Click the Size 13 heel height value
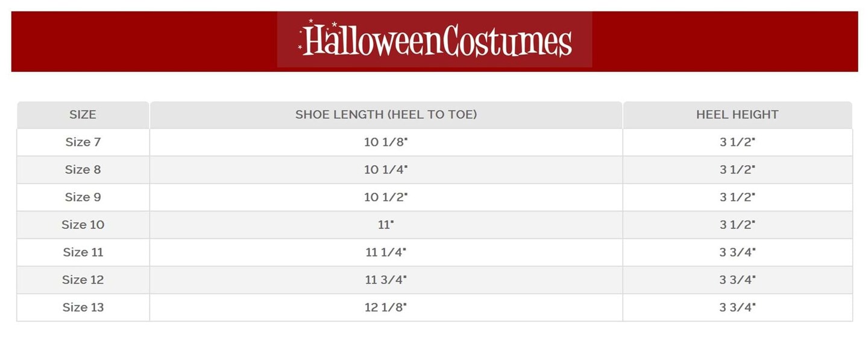Screen dimensions: 868x338 (x=737, y=307)
